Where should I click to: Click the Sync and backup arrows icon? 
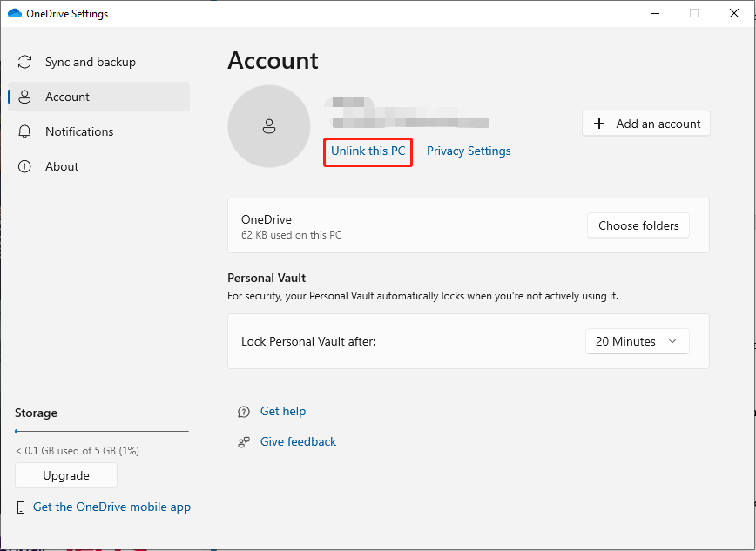click(x=25, y=63)
